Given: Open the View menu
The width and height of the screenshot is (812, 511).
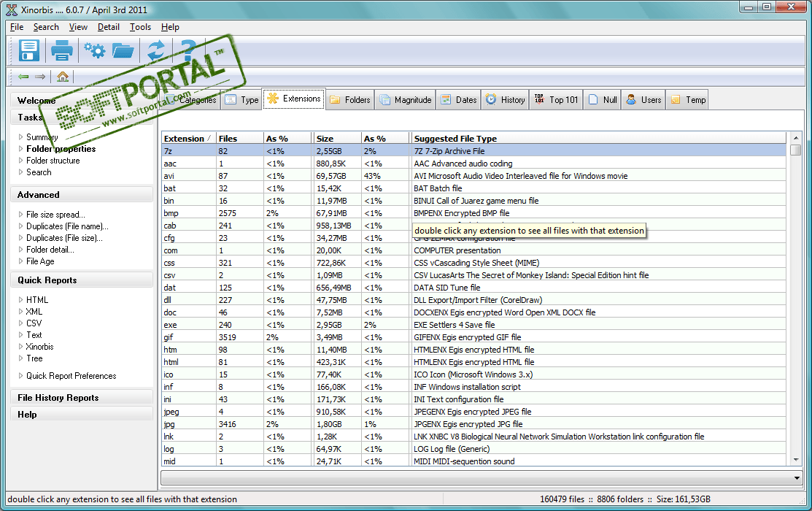Looking at the screenshot, I should [78, 27].
